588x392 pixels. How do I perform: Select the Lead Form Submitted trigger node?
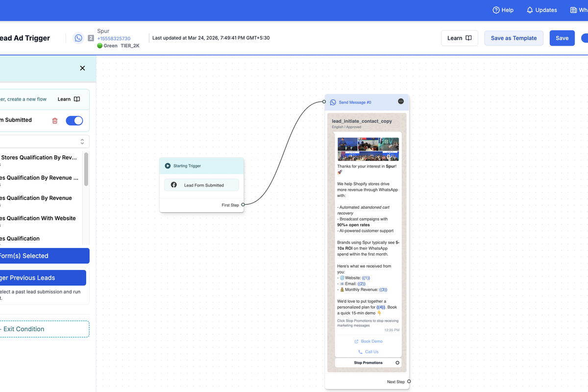pyautogui.click(x=201, y=185)
